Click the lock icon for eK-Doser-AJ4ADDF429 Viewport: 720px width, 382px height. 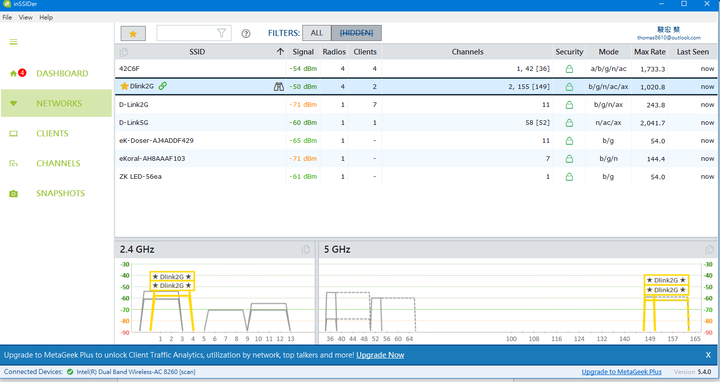[x=569, y=140]
